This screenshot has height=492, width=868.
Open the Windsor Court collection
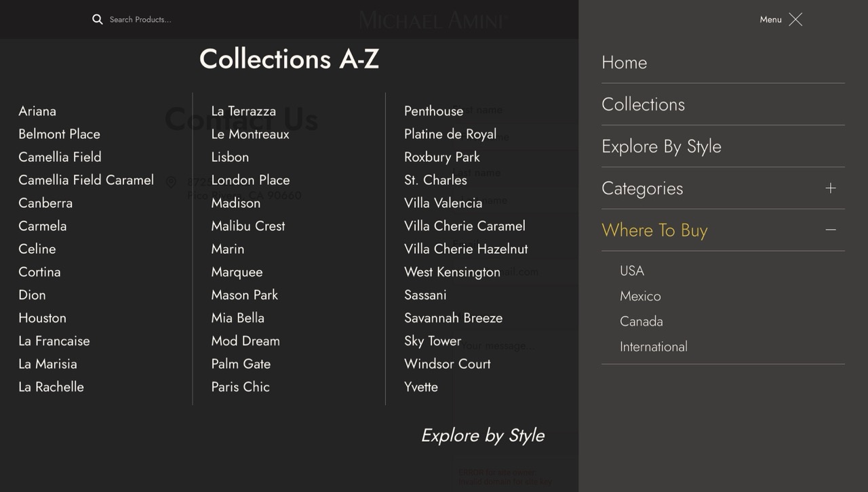[x=448, y=365]
